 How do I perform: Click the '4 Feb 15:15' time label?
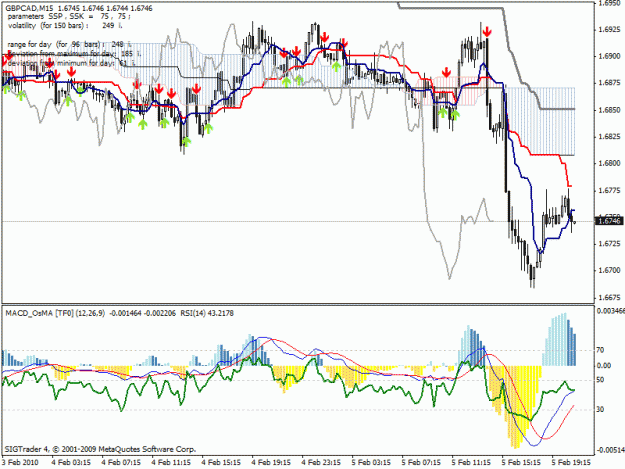click(221, 462)
